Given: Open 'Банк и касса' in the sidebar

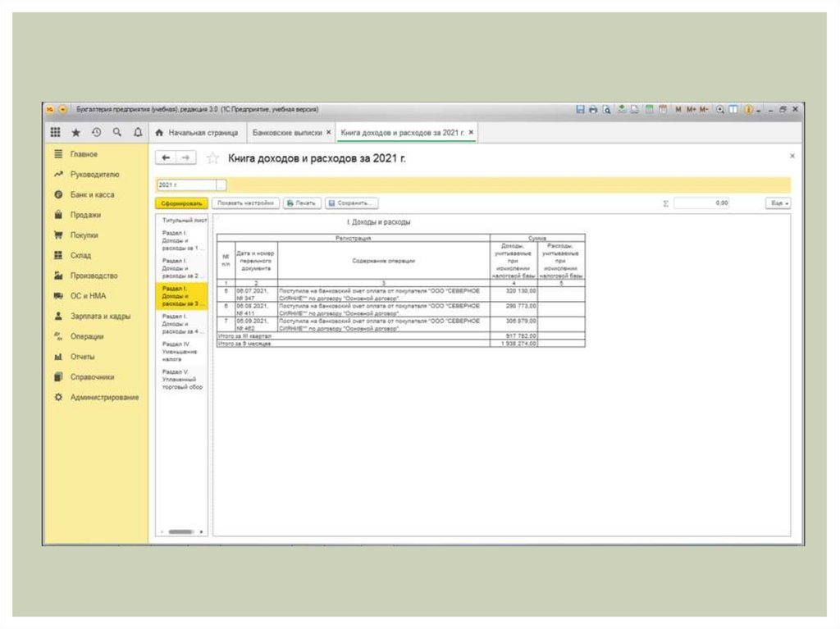Looking at the screenshot, I should pyautogui.click(x=92, y=195).
